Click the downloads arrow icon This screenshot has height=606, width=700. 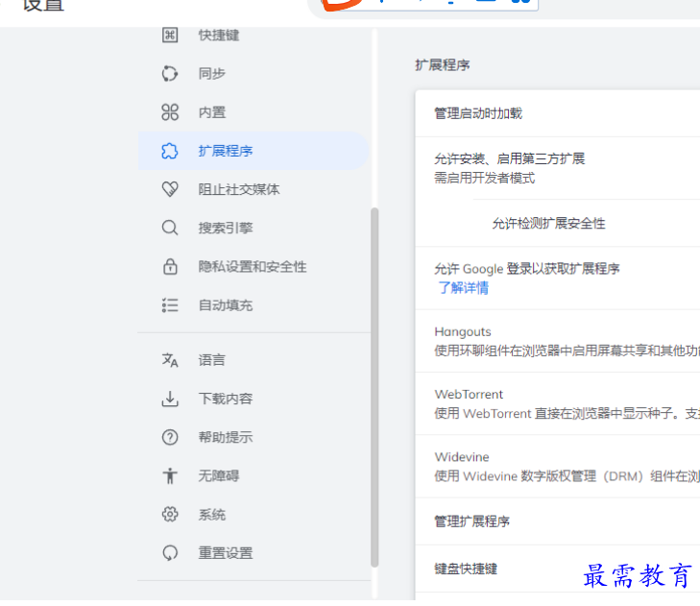(170, 399)
